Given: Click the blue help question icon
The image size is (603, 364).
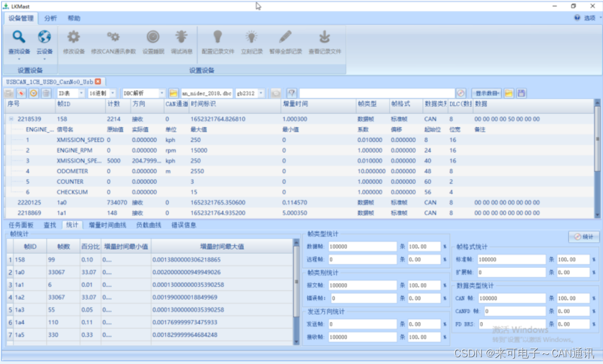Looking at the screenshot, I should 577,18.
